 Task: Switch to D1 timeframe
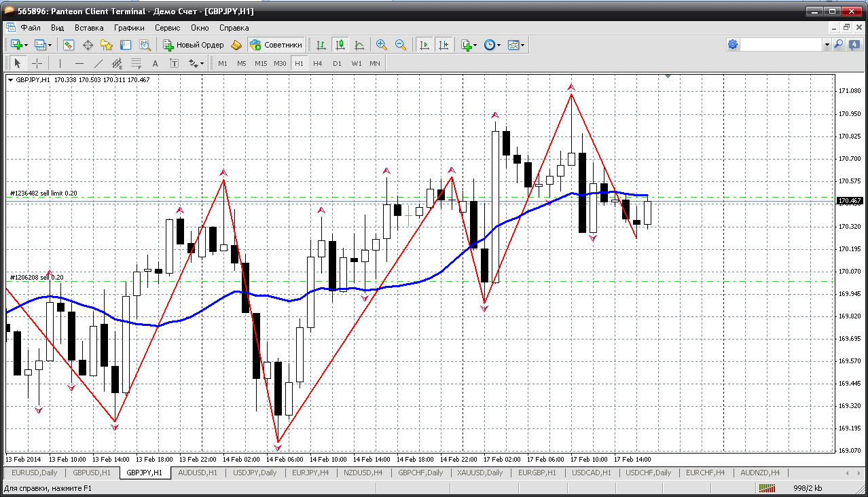pos(337,63)
